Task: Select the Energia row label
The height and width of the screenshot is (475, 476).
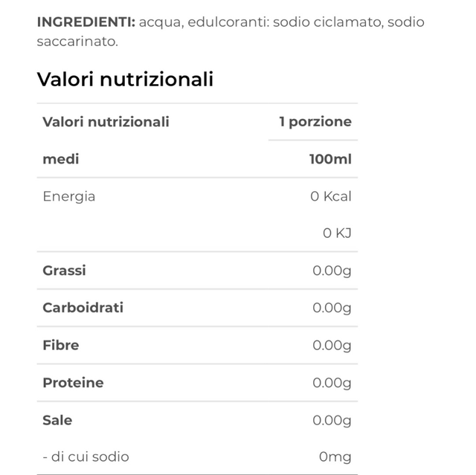Action: coord(69,196)
